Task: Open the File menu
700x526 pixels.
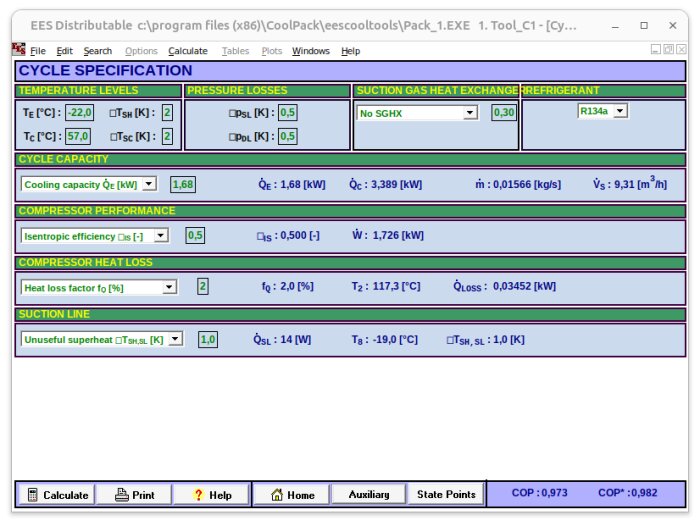Action: [x=38, y=51]
